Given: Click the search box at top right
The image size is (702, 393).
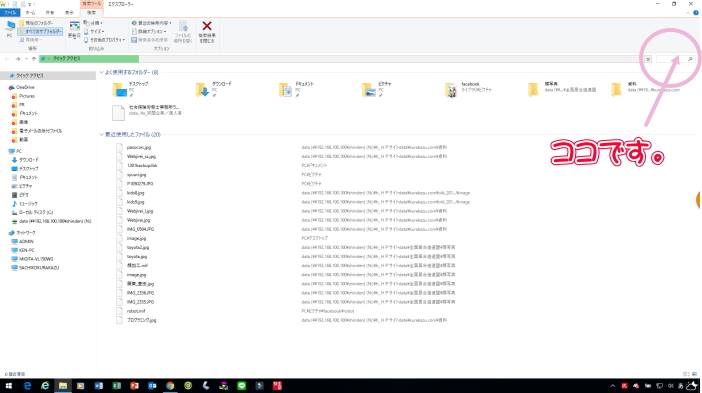Looking at the screenshot, I should click(x=672, y=59).
